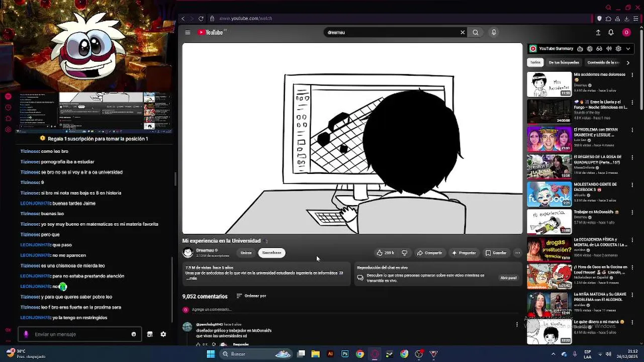Select the 'De tus búsquedas' chip
Viewport: 644px width, 362px height.
point(564,62)
